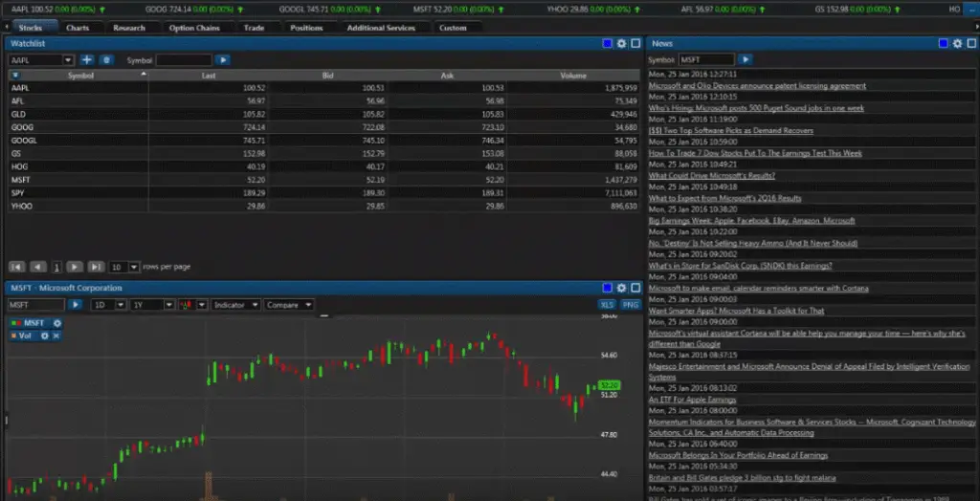Maximize the Watchlist panel
980x501 pixels.
coord(635,44)
